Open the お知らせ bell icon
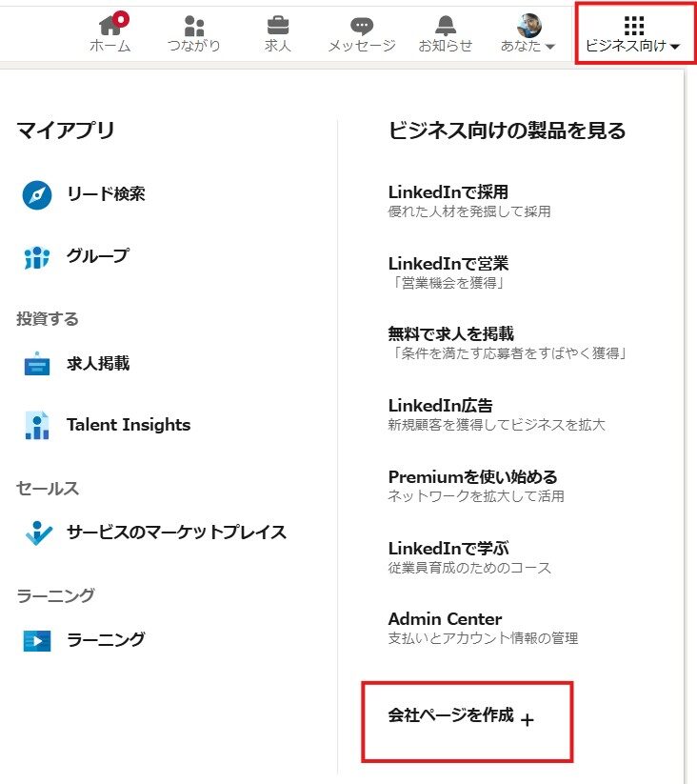 point(446,25)
